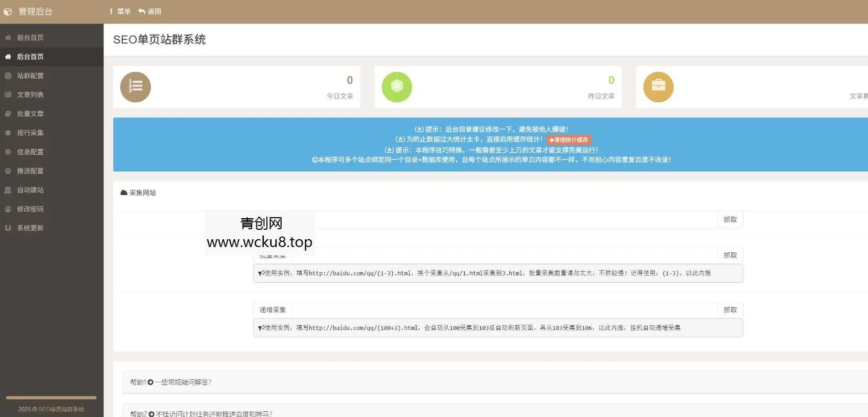Click the list icon beside 文章列表
Screen dimensions: 868x417
pos(8,95)
